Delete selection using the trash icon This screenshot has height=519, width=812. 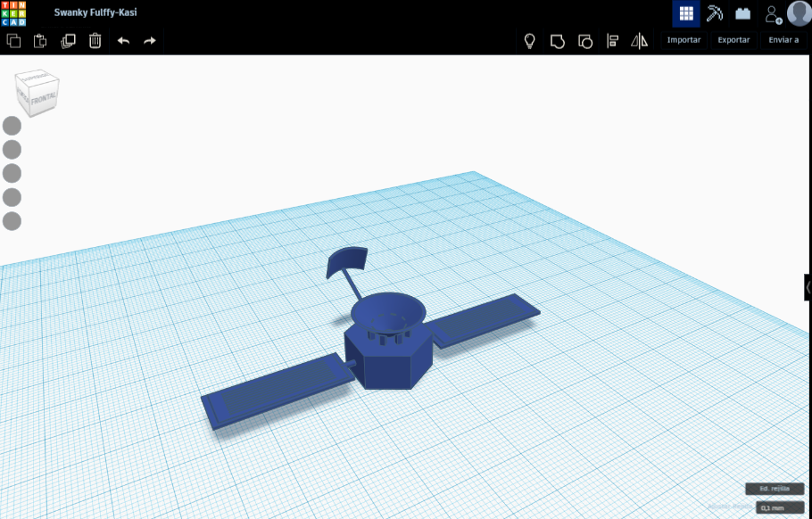[95, 41]
